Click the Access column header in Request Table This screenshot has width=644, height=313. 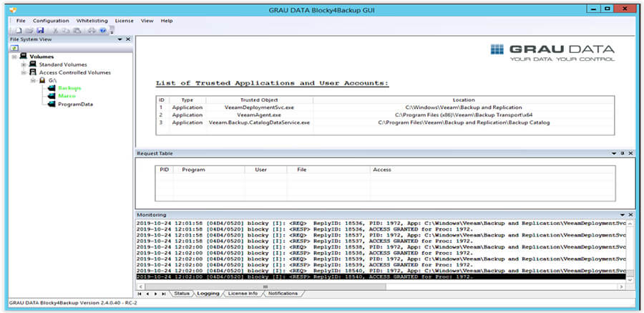tap(492, 170)
